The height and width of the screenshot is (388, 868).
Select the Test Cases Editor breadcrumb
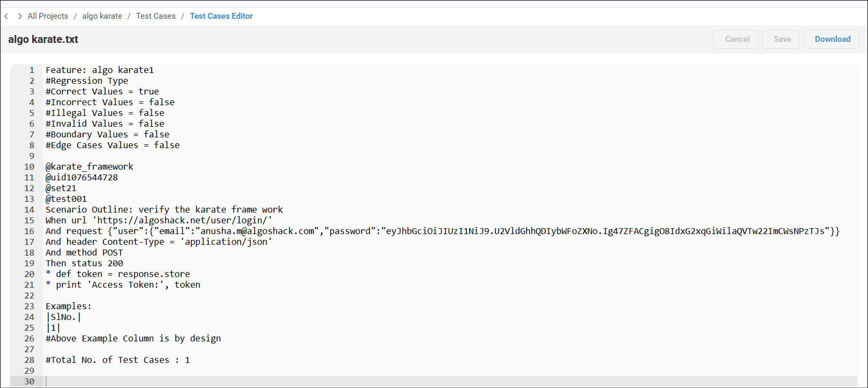pyautogui.click(x=221, y=16)
